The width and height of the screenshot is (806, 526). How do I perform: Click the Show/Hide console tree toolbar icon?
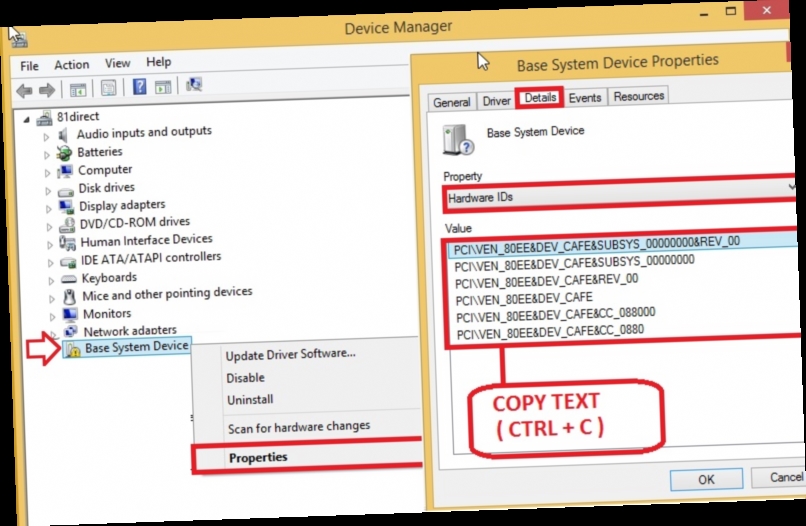pyautogui.click(x=78, y=89)
